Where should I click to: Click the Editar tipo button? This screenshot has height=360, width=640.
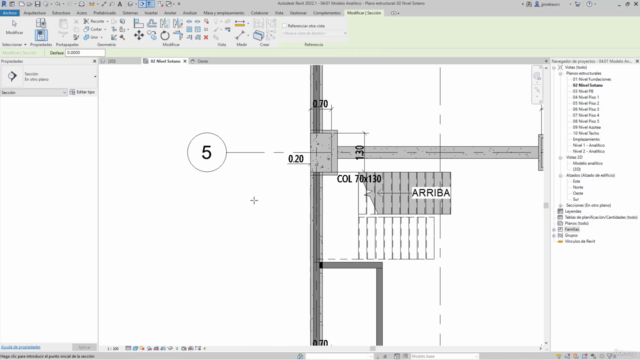(x=82, y=92)
